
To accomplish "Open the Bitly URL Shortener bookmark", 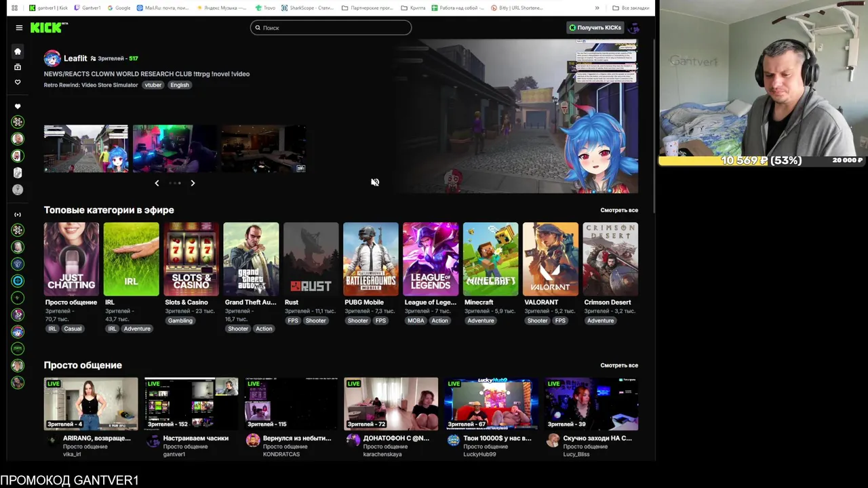I will click(516, 8).
